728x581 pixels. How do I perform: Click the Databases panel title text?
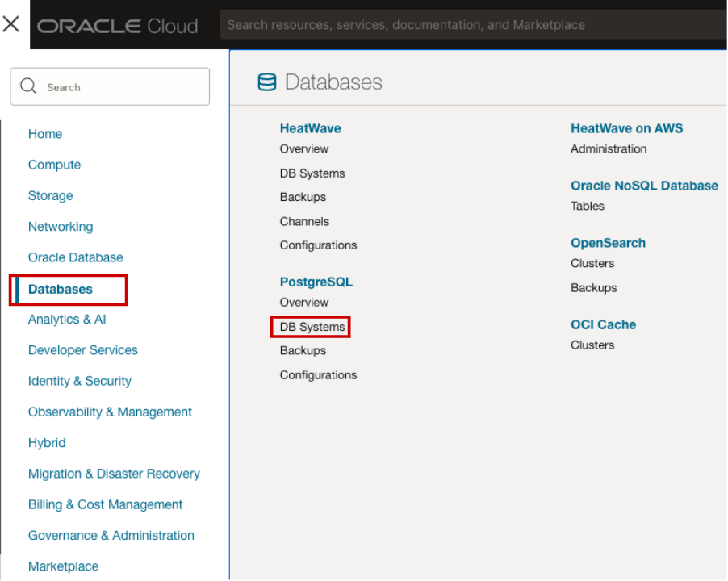pyautogui.click(x=334, y=82)
